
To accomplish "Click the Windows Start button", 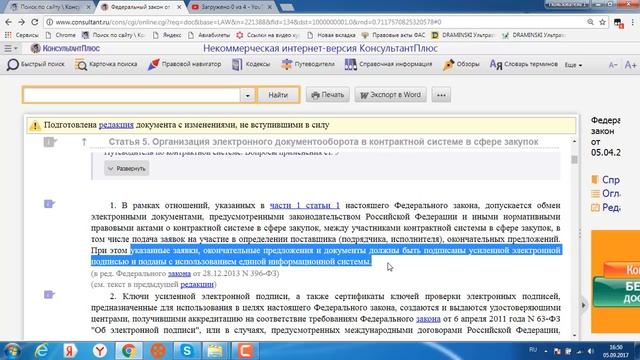I will [12, 351].
